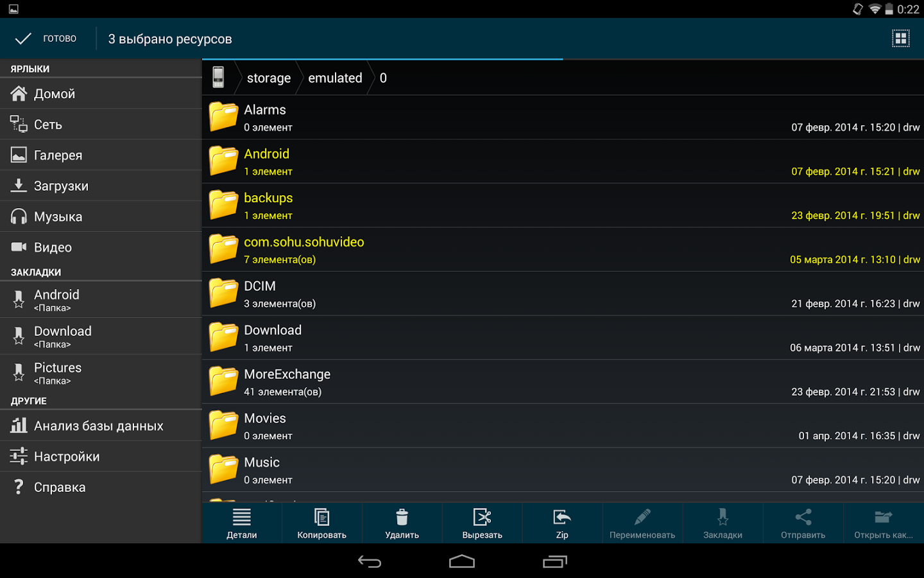Screen dimensions: 924x578
Task: Tap the screen rotation status icon
Action: coord(858,9)
